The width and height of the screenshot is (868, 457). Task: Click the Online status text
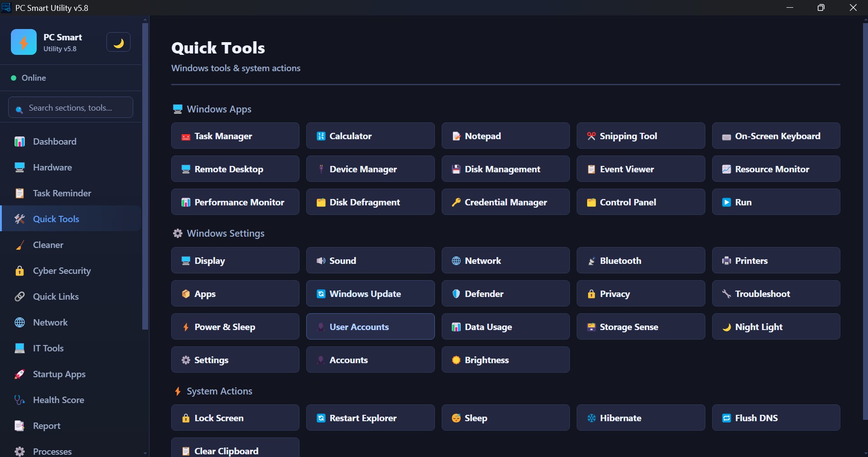point(34,78)
